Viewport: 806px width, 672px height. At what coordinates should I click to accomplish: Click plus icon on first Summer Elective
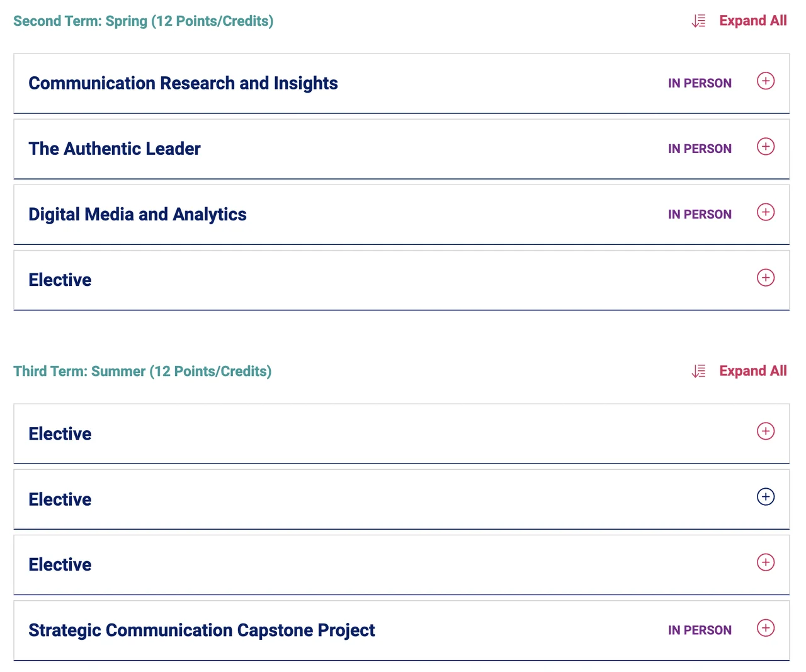[x=765, y=431]
